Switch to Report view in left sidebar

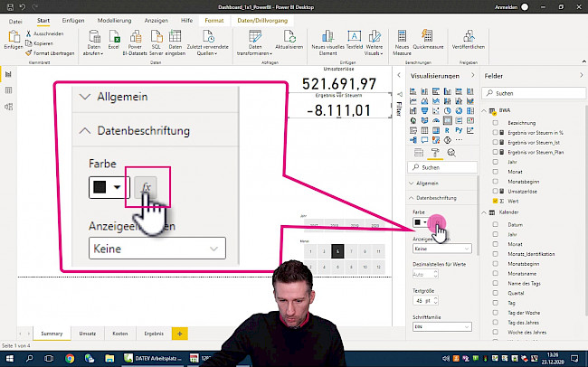[x=8, y=74]
